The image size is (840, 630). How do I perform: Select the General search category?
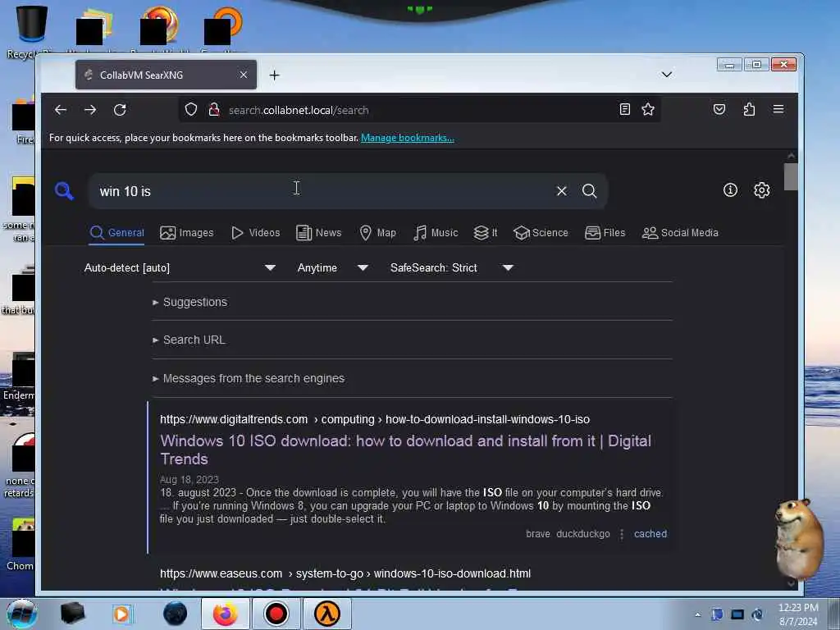click(x=116, y=232)
